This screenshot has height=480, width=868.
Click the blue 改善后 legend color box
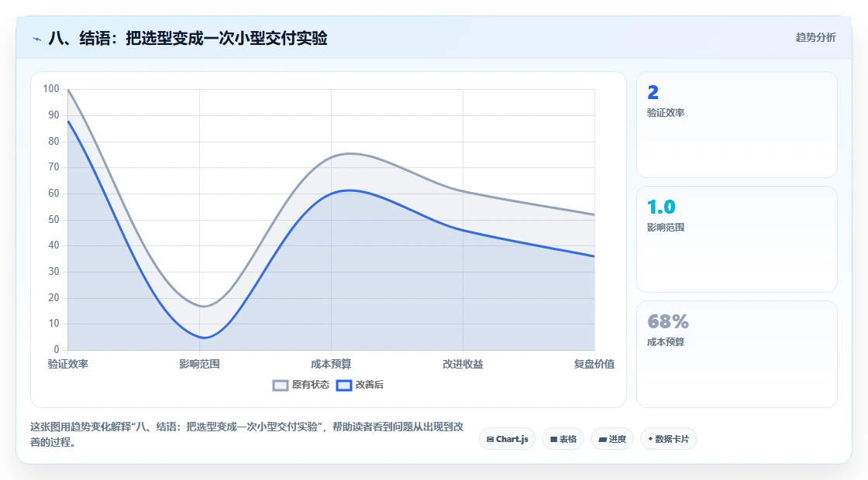pos(344,386)
